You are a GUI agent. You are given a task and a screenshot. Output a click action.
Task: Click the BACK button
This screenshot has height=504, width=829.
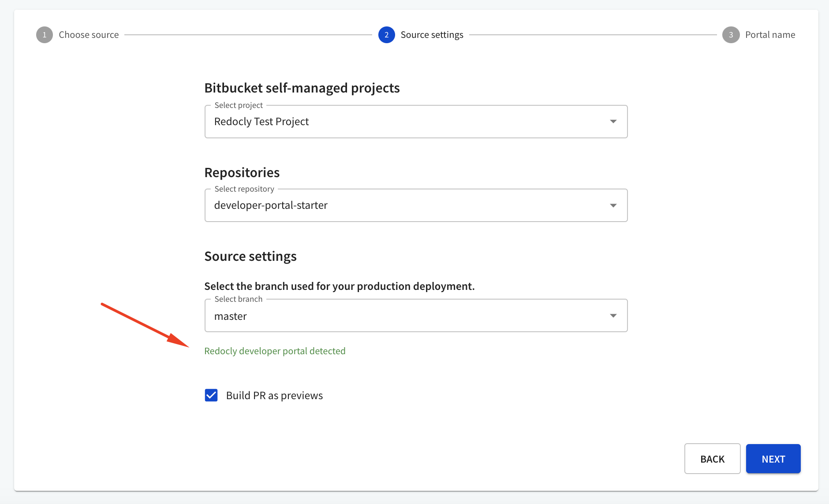click(x=712, y=459)
